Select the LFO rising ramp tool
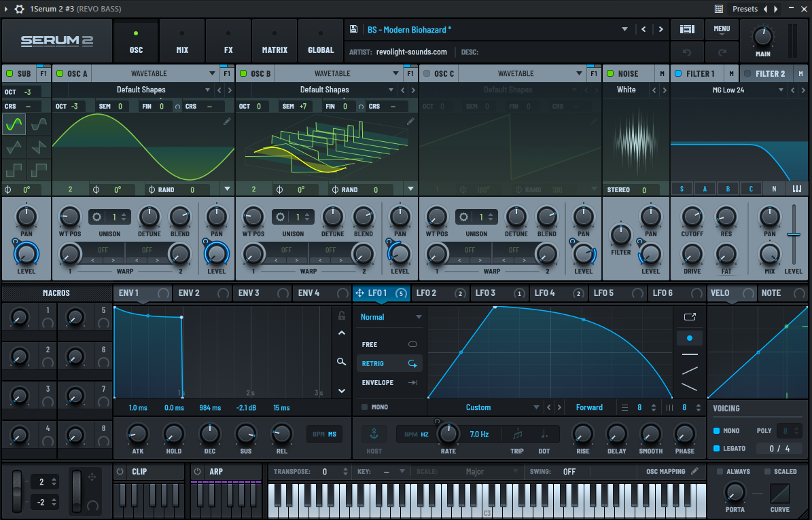Viewport: 812px width, 520px height. pyautogui.click(x=689, y=371)
